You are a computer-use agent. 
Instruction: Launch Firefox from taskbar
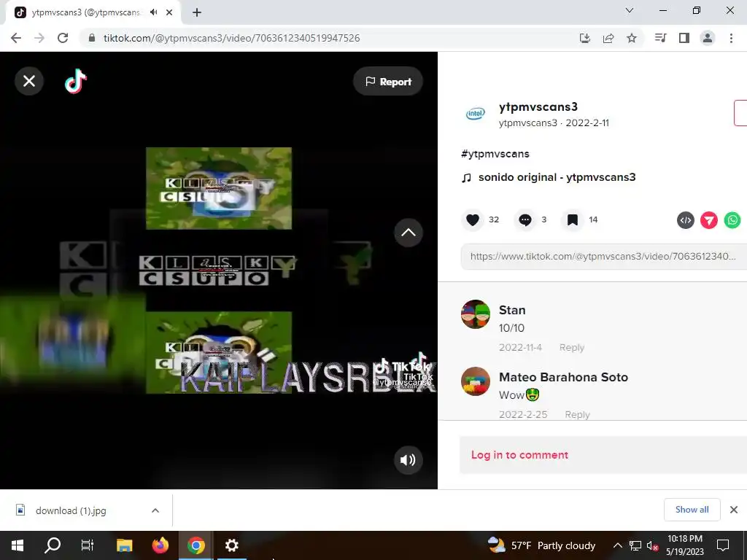tap(160, 545)
